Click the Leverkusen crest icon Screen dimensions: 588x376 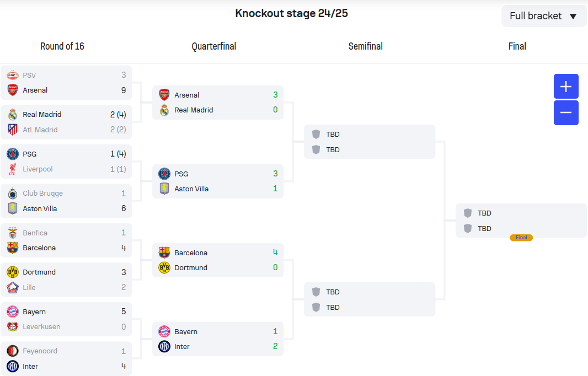tap(13, 326)
